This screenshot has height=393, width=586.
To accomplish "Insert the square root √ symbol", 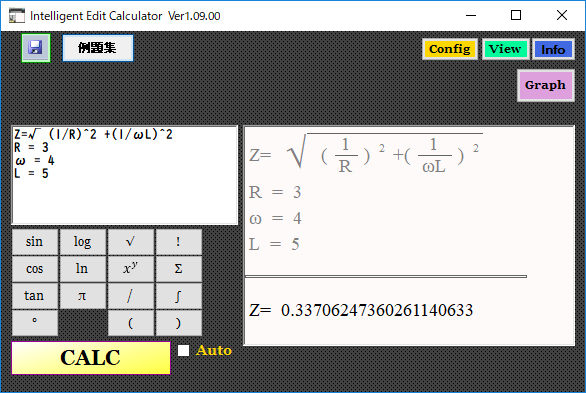I will 131,242.
